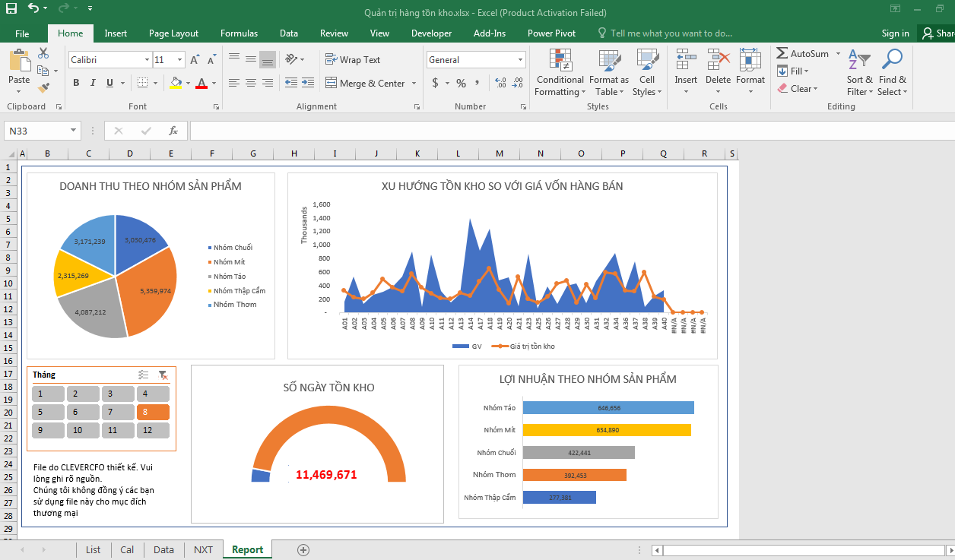Apply Accounting Number Format with the dollar icon
This screenshot has width=955, height=560.
435,83
